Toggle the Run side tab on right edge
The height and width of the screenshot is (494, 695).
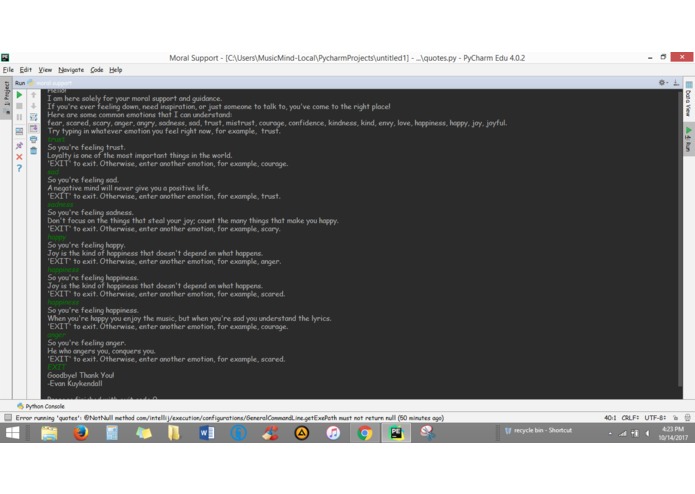click(x=688, y=140)
